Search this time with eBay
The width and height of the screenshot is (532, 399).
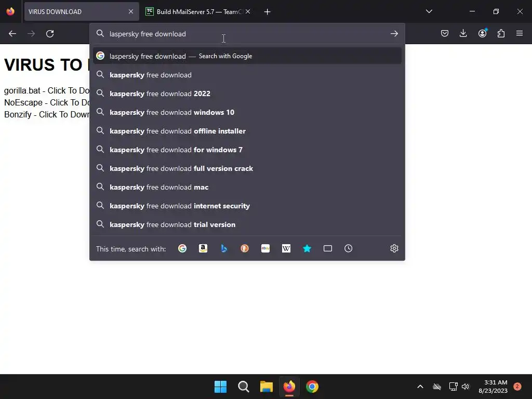tap(265, 248)
